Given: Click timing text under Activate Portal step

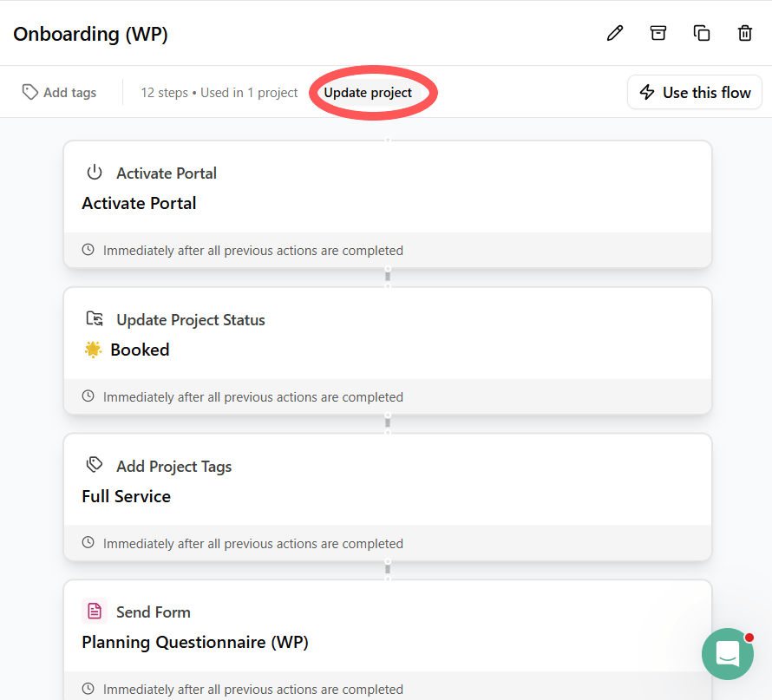Looking at the screenshot, I should (253, 251).
